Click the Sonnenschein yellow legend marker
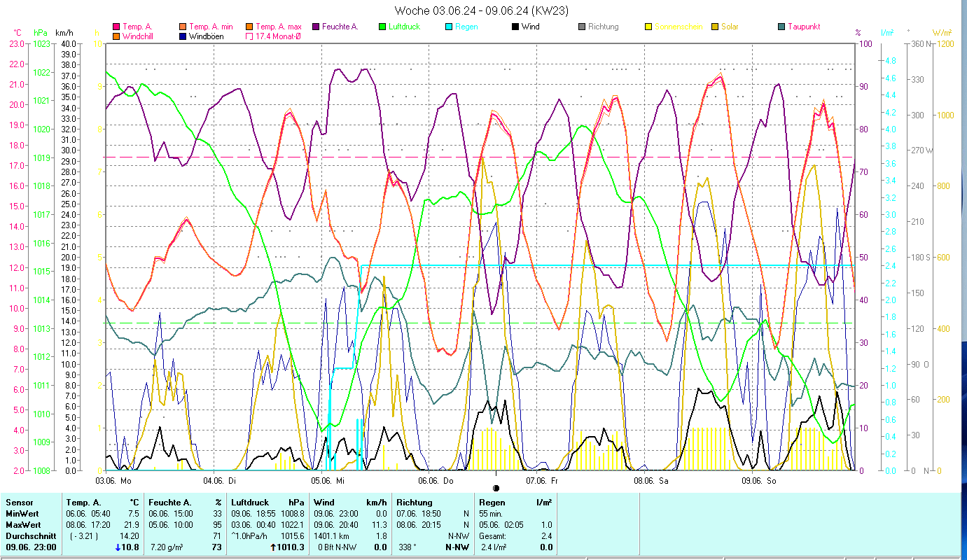Screen dimensions: 967x560 (648, 27)
